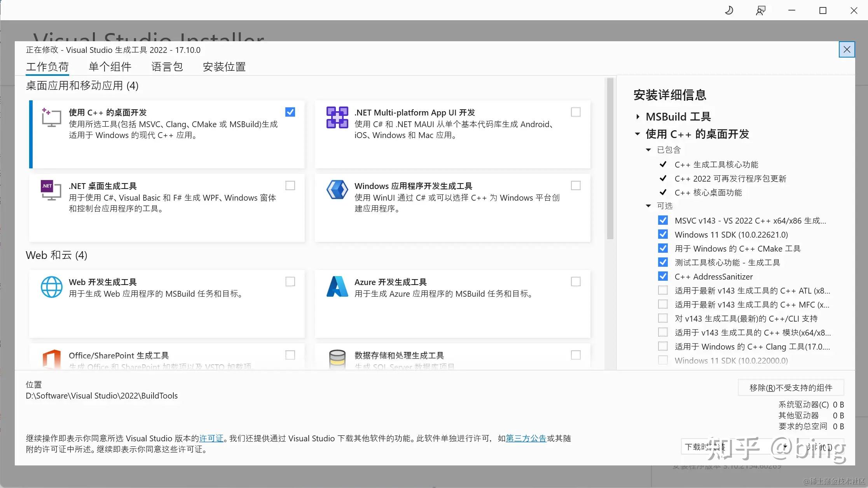Image resolution: width=868 pixels, height=488 pixels.
Task: Uncheck MSVC v143 VS 2022 C++ option
Action: [663, 220]
